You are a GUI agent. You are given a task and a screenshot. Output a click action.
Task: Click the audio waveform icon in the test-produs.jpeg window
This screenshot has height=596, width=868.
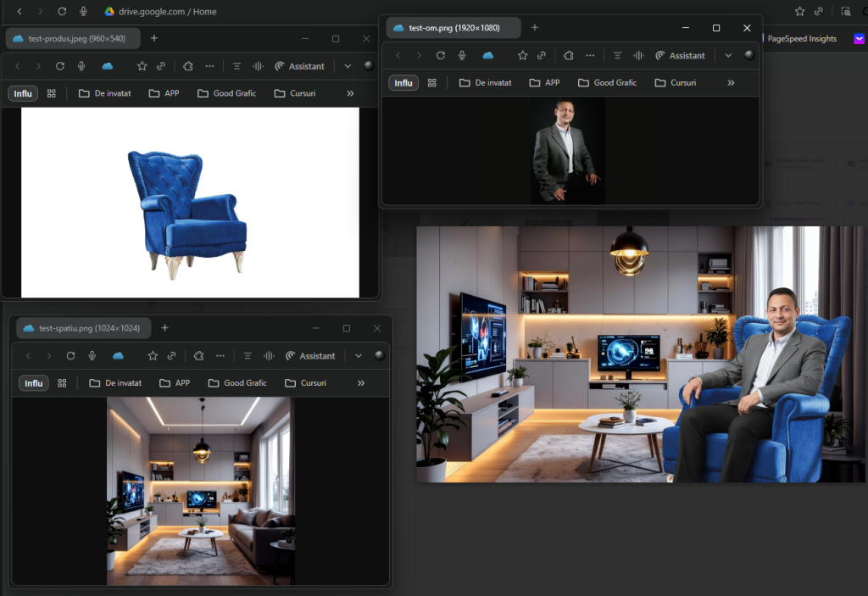(x=259, y=66)
